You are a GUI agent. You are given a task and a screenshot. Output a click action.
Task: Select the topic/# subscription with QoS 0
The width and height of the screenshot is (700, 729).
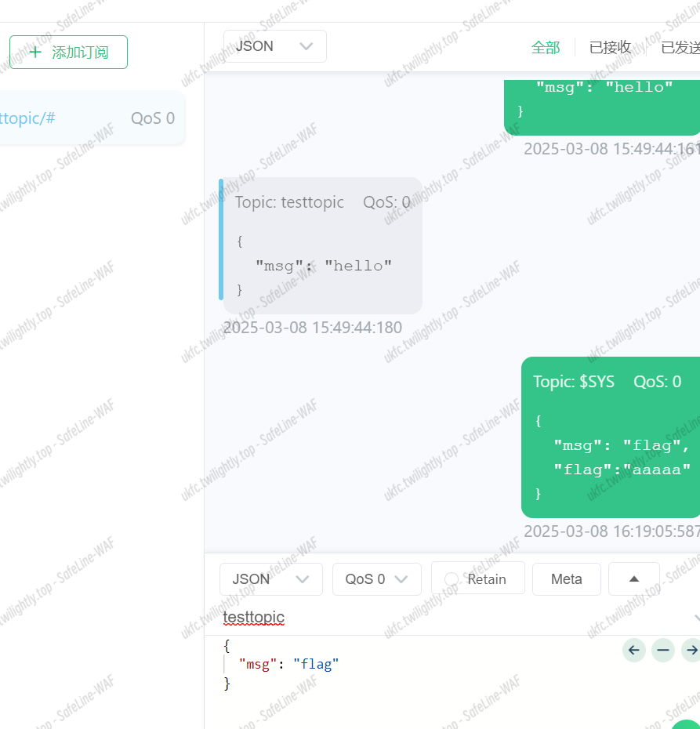point(86,118)
